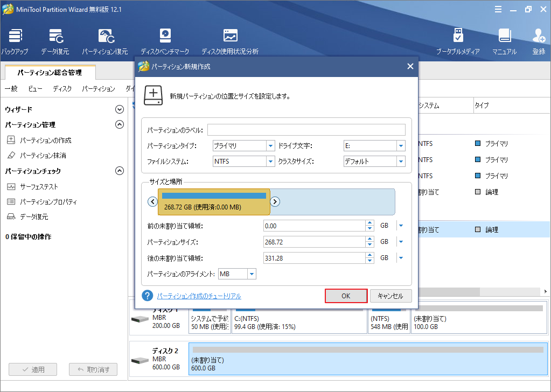
Task: Start ディスクベンチマーク disk benchmark
Action: tap(165, 41)
